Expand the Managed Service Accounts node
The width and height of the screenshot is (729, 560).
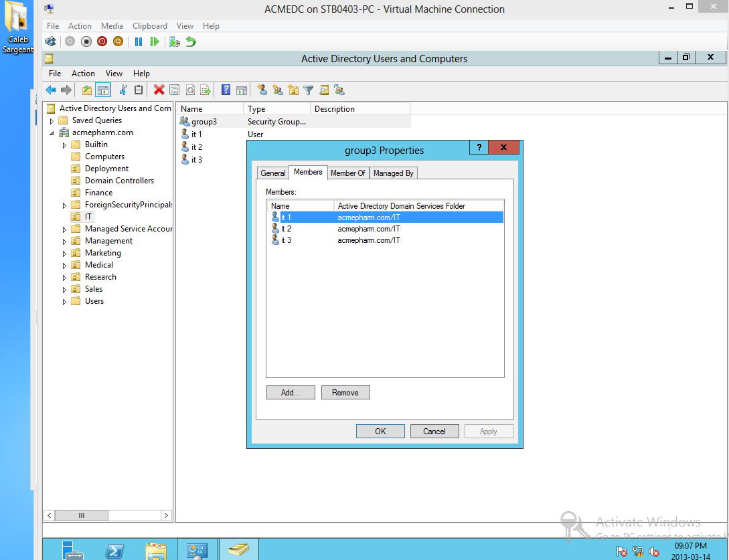click(64, 229)
